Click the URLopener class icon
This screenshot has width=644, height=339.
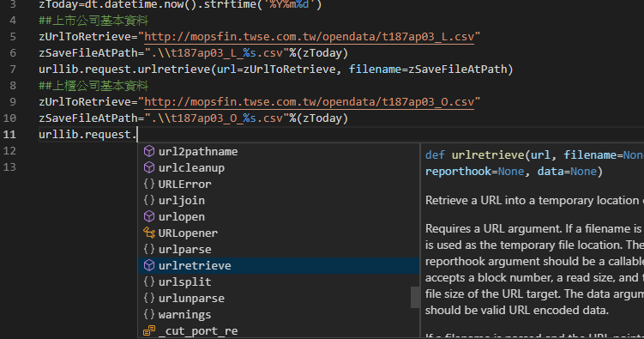(x=148, y=233)
